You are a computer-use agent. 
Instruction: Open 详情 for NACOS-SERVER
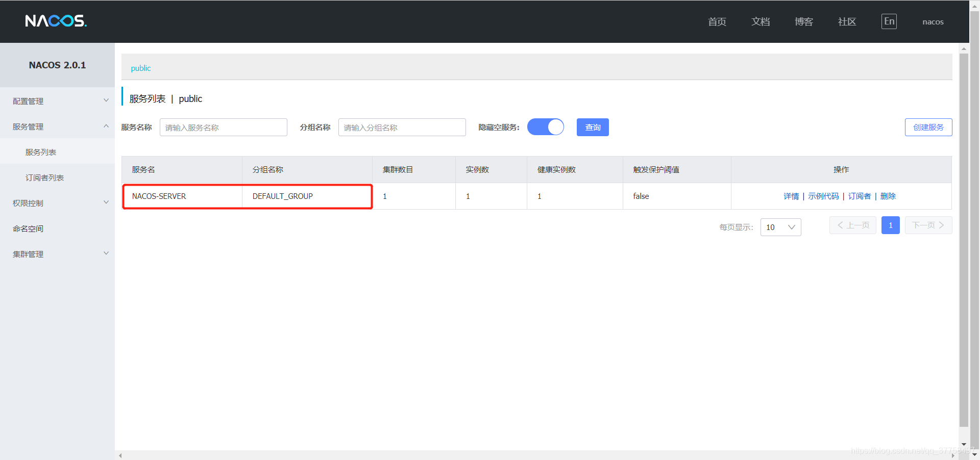pyautogui.click(x=791, y=196)
